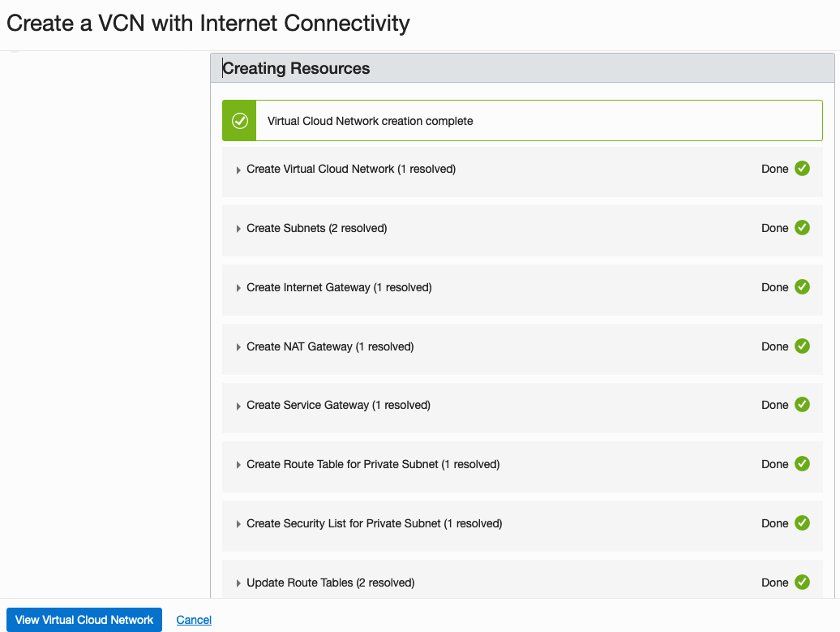
Task: Click the Done checkmark for Security List for Private Subnet
Action: 802,523
